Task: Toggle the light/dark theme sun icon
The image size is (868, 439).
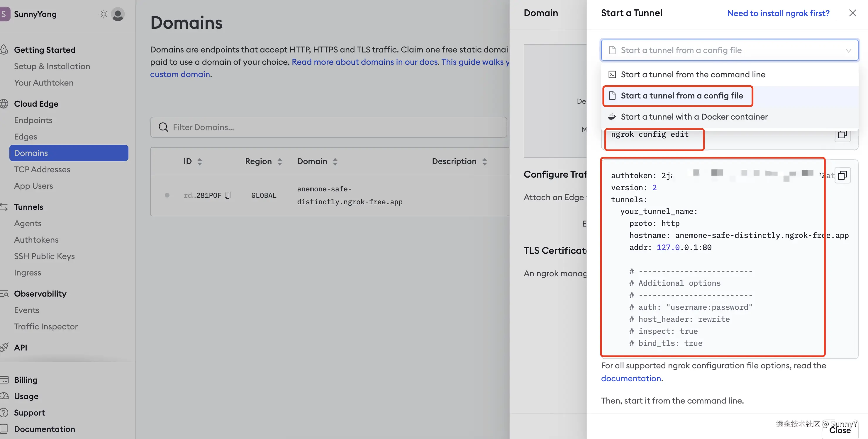Action: click(x=104, y=14)
